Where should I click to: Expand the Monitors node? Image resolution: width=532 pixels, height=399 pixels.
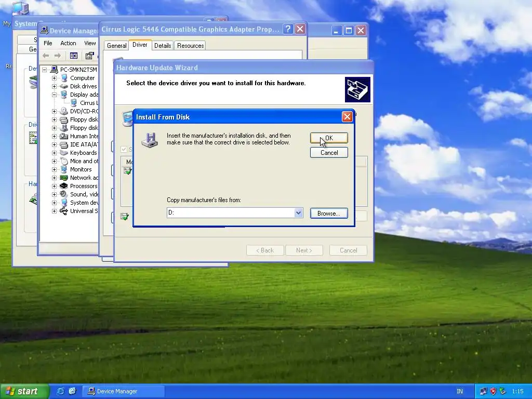pos(54,169)
